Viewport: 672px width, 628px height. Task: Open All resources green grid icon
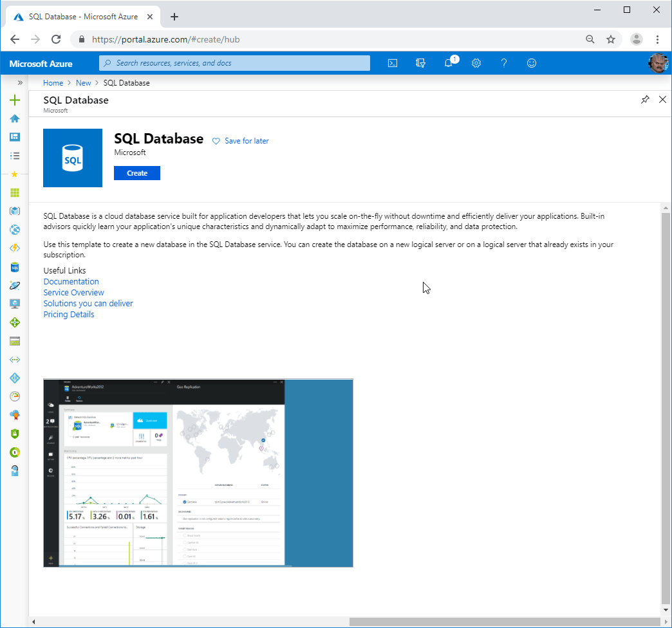point(15,193)
